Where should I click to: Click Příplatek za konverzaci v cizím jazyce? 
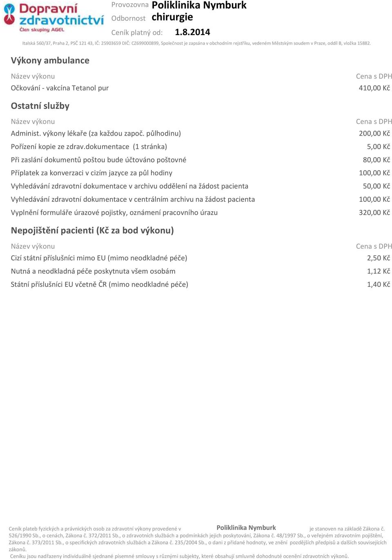pyautogui.click(x=91, y=173)
